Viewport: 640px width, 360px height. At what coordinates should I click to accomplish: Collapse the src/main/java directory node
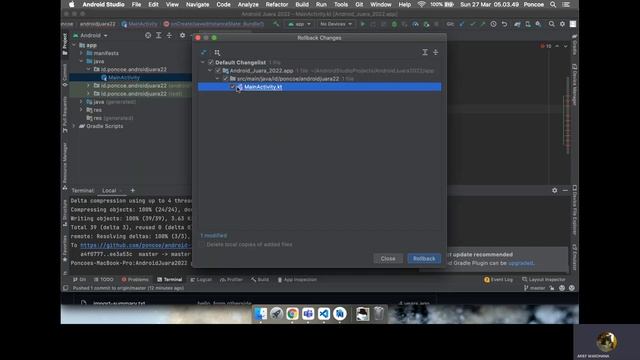pyautogui.click(x=218, y=78)
